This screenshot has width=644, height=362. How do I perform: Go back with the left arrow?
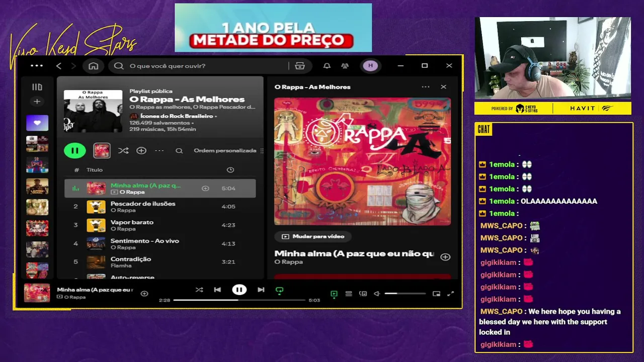tap(59, 66)
